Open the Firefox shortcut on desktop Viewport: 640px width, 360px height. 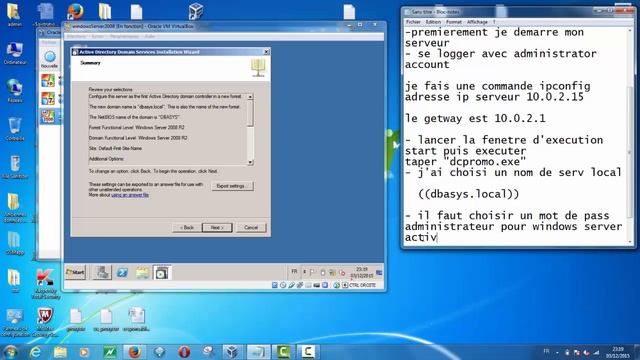[75, 11]
